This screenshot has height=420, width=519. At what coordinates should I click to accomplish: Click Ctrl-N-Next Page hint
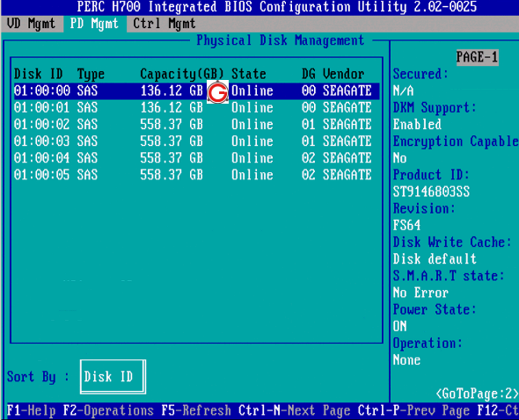pyautogui.click(x=295, y=410)
